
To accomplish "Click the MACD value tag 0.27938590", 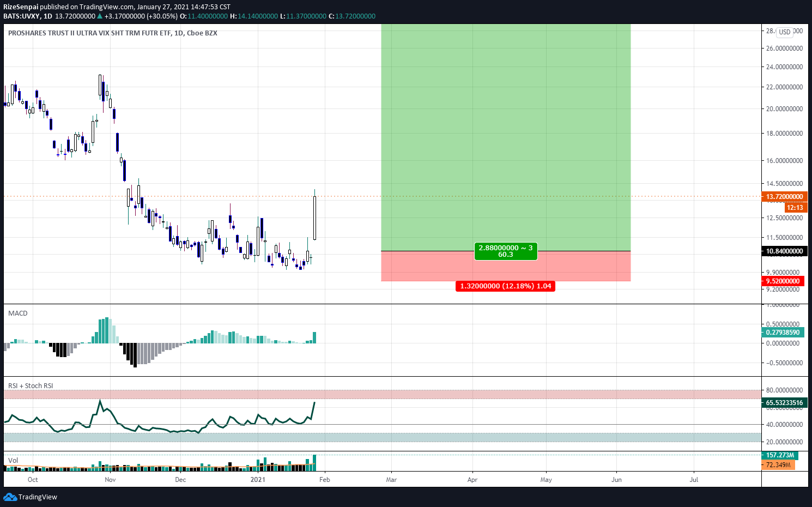I will pyautogui.click(x=783, y=333).
